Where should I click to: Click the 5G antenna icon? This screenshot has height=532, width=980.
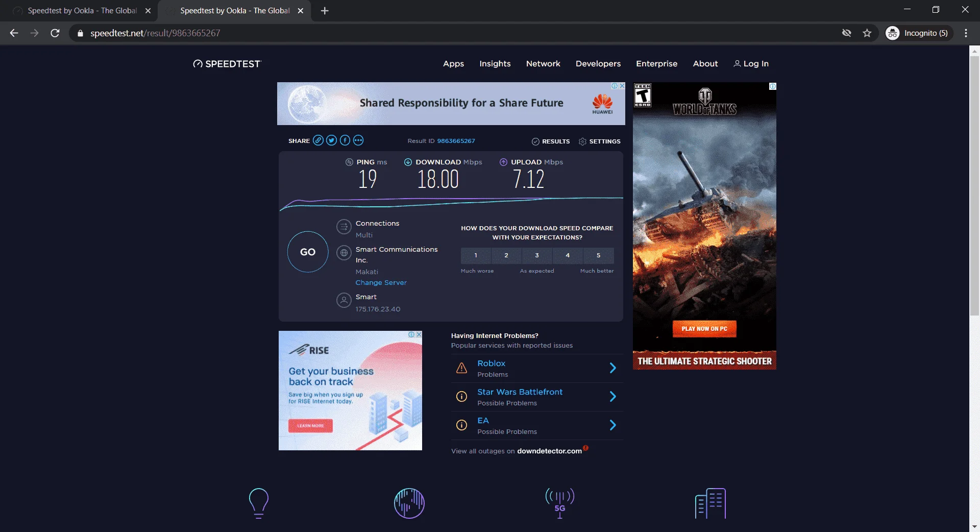pos(560,503)
